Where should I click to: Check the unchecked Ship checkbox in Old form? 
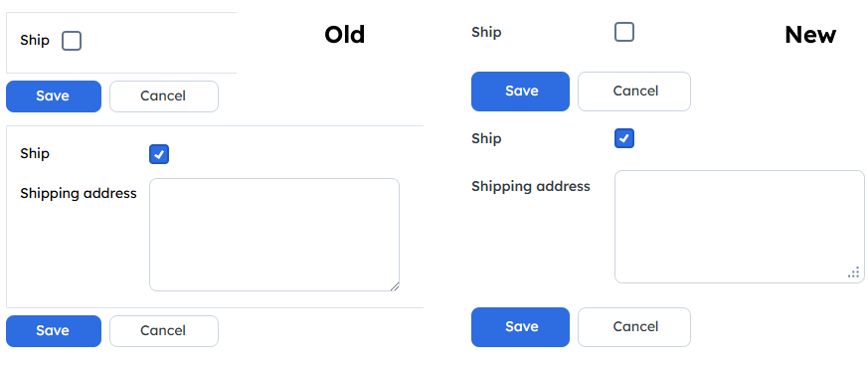point(72,41)
